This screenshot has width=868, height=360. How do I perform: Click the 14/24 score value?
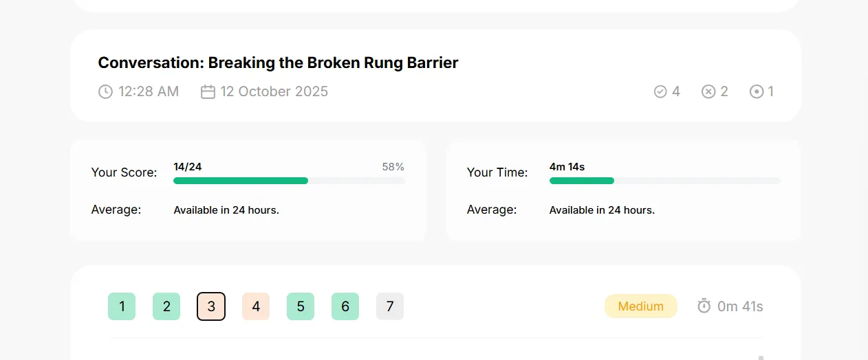click(x=188, y=166)
